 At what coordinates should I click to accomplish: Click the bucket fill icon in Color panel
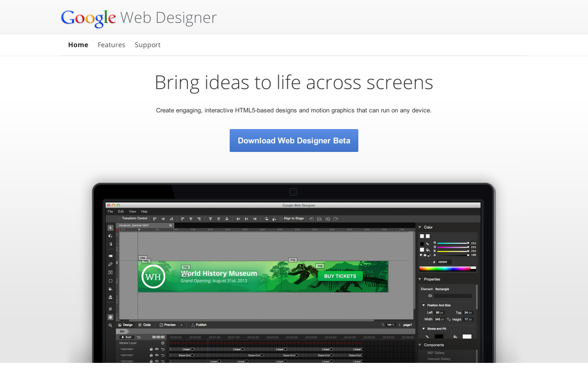click(428, 250)
